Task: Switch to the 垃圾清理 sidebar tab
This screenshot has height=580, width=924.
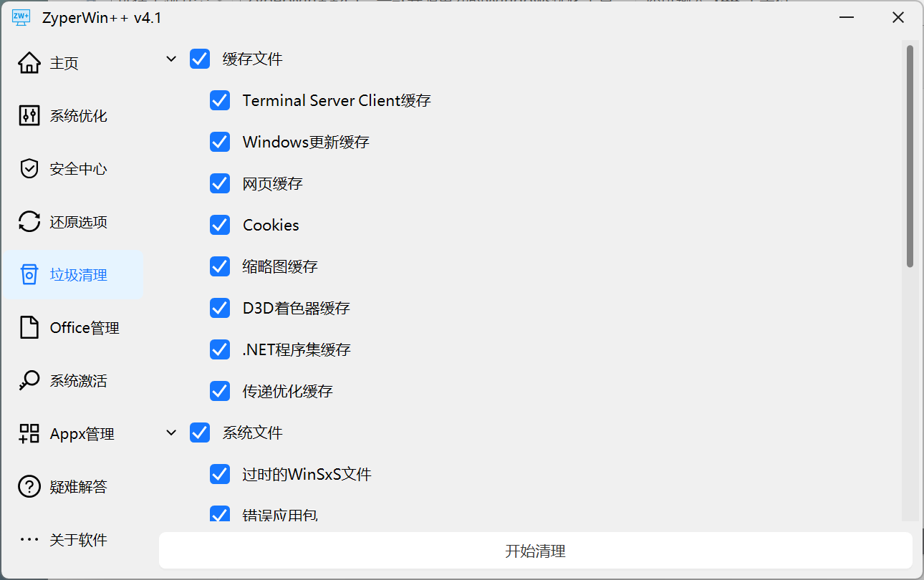Action: tap(72, 275)
